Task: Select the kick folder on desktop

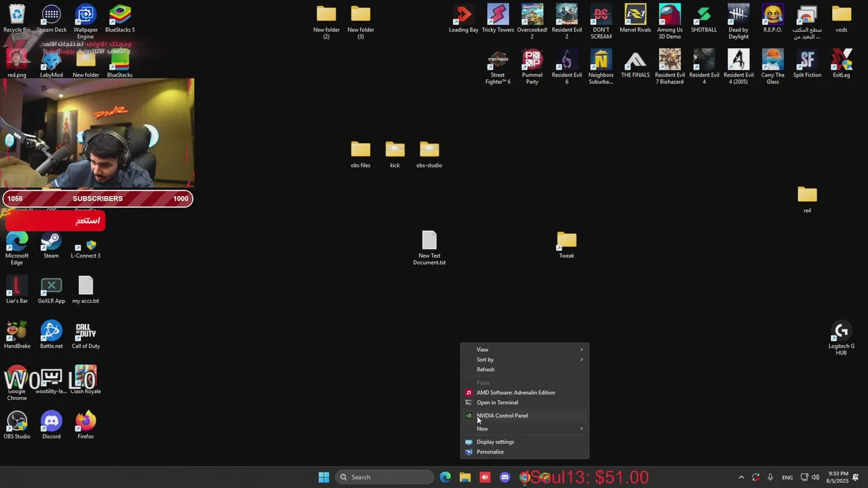Action: click(395, 154)
